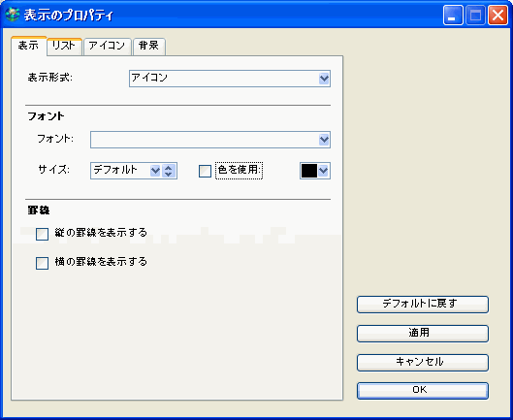Click the 適用 button
Image resolution: width=513 pixels, height=420 pixels.
[x=423, y=334]
